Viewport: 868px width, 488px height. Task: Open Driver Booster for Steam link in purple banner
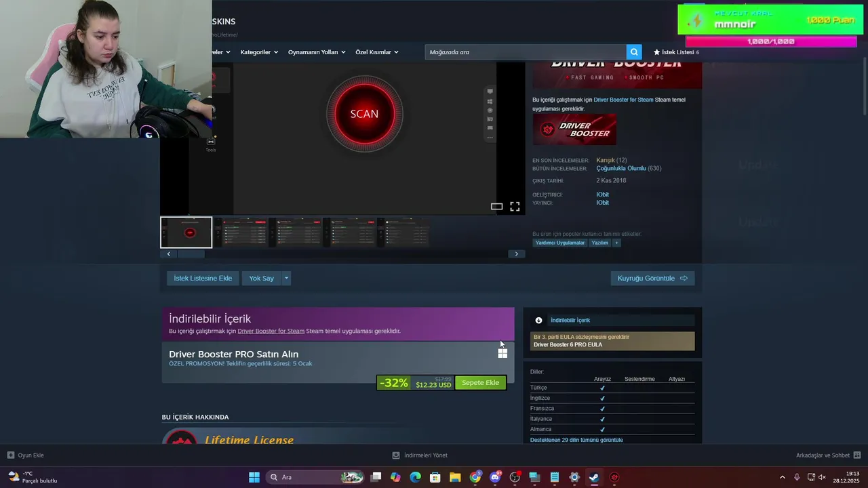coord(271,331)
